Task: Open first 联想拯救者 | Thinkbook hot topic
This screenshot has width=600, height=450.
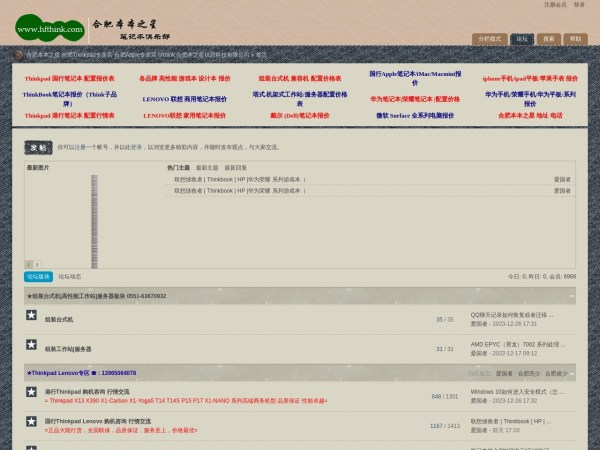Action: pos(240,179)
